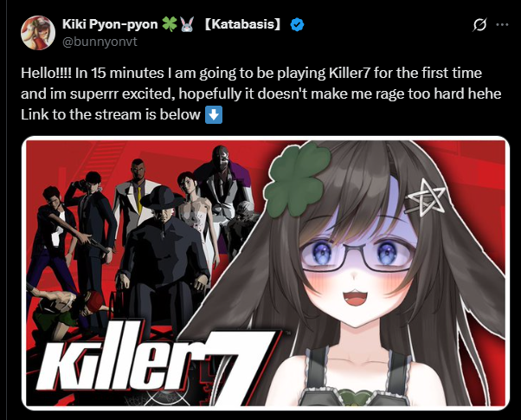Click the blue down-arrow emoji
Image resolution: width=521 pixels, height=420 pixels.
214,114
